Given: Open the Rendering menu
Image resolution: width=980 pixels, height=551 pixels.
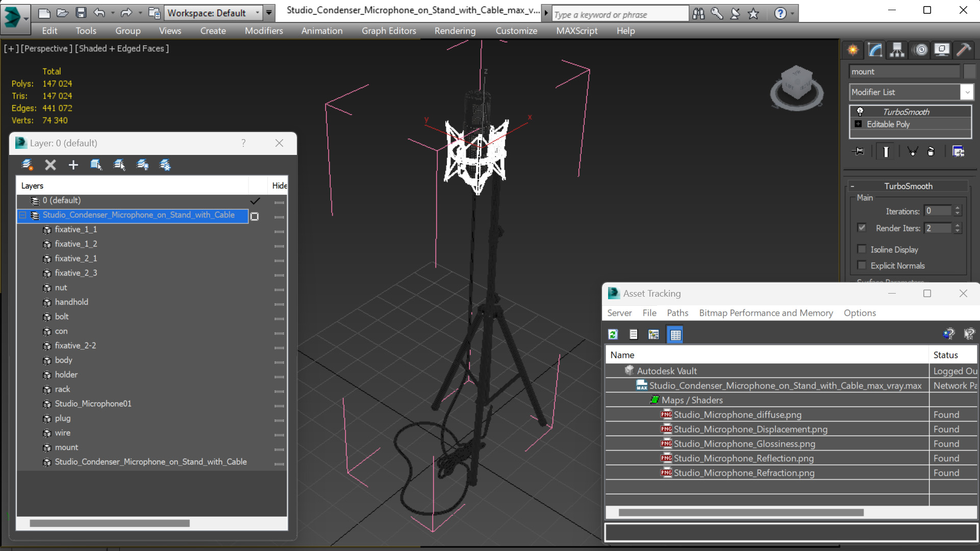Looking at the screenshot, I should click(455, 31).
